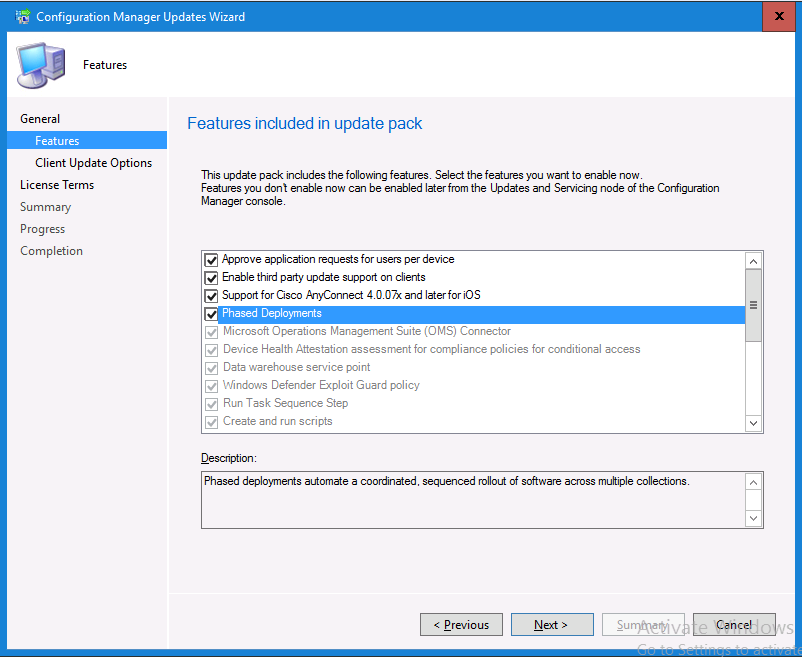Click Windows Defender Exploit Guard policy text
This screenshot has height=657, width=802.
321,385
